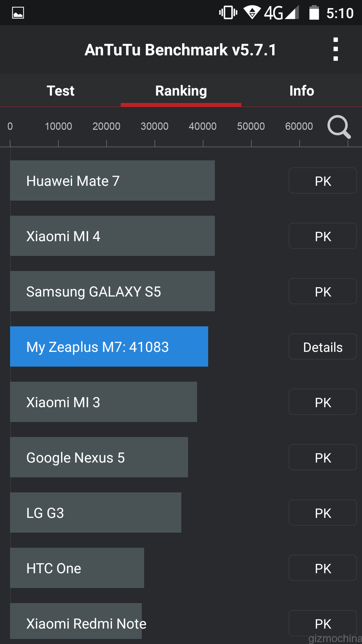Screen dimensions: 362x644
Task: Tap the Xiaomi MI 3 ranking bar
Action: point(103,402)
